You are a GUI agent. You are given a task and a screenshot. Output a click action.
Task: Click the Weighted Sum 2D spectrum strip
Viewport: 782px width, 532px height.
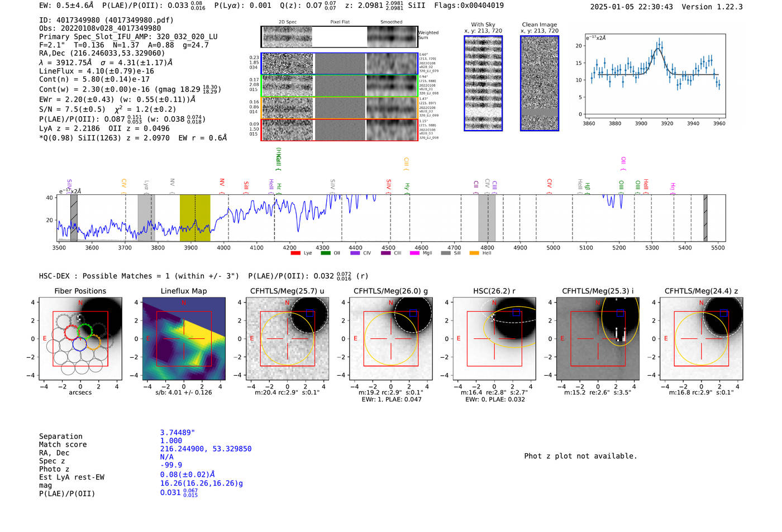click(340, 37)
